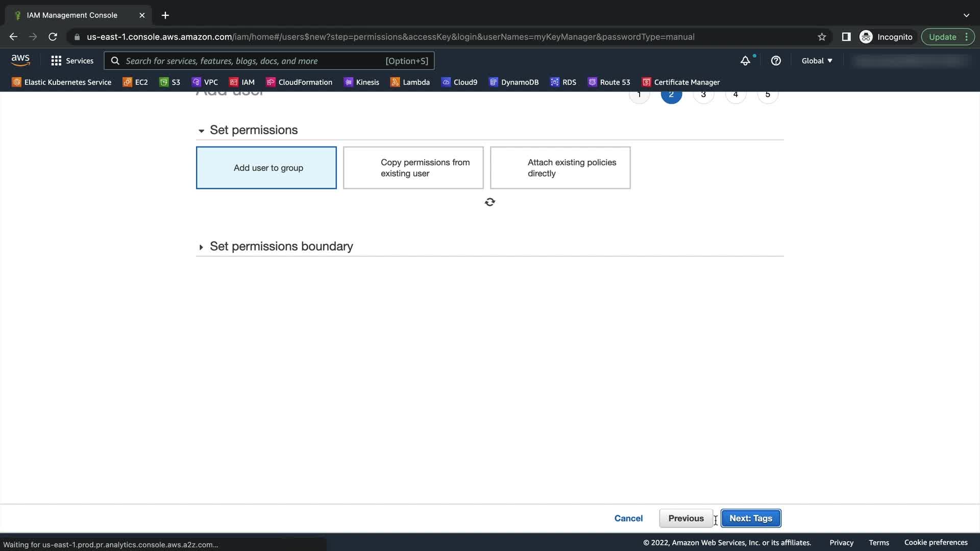This screenshot has height=551, width=980.
Task: Click the AWS logo home icon
Action: (20, 60)
